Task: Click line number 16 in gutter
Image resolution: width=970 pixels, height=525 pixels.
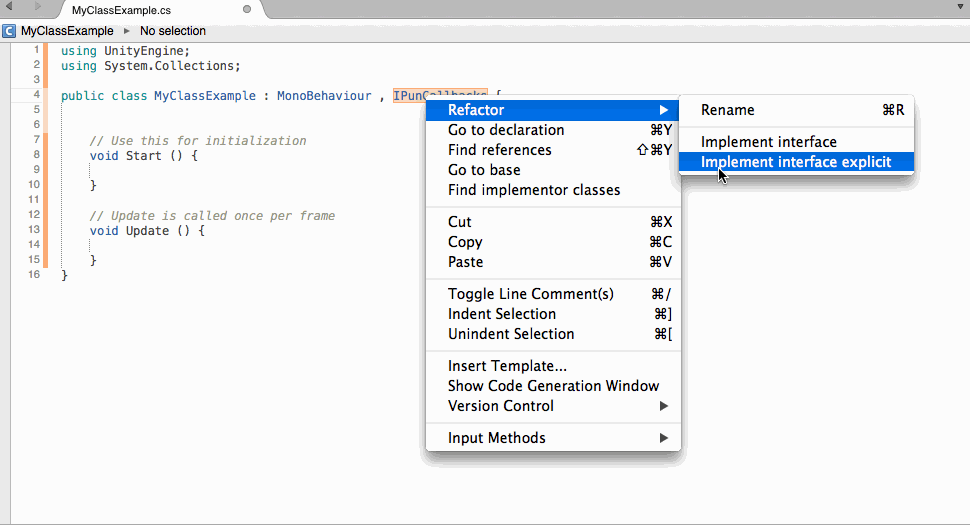Action: coord(34,274)
